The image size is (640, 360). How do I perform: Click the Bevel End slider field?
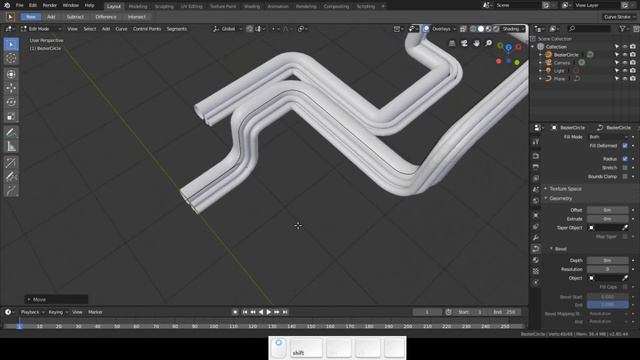[608, 305]
